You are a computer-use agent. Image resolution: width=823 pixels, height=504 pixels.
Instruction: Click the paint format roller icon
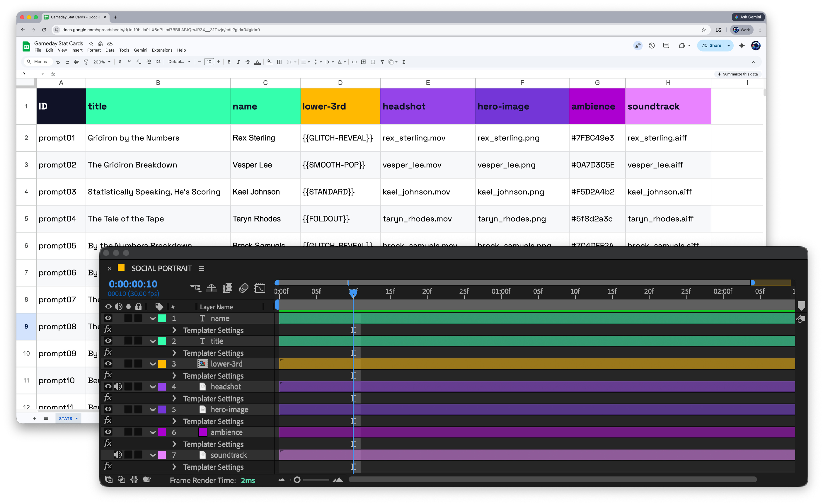point(86,62)
